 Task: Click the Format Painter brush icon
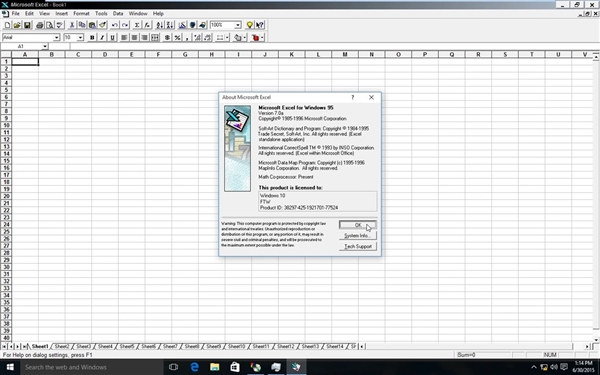(103, 25)
